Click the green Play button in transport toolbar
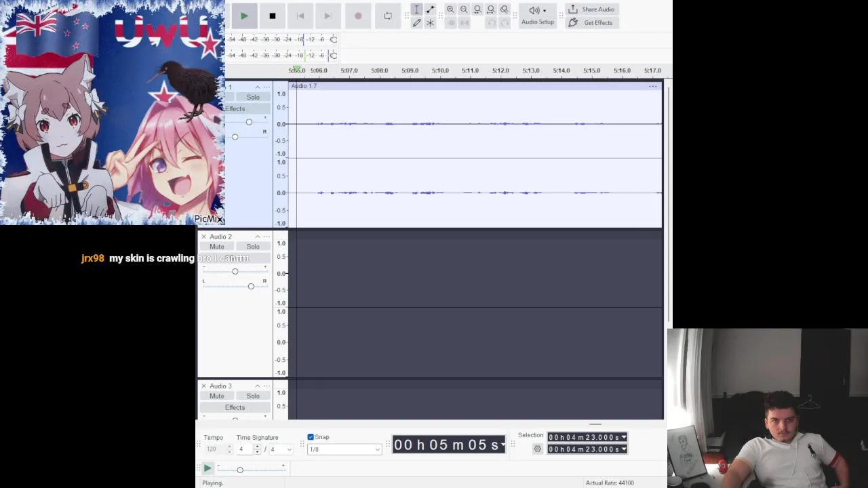The width and height of the screenshot is (868, 488). (x=244, y=16)
